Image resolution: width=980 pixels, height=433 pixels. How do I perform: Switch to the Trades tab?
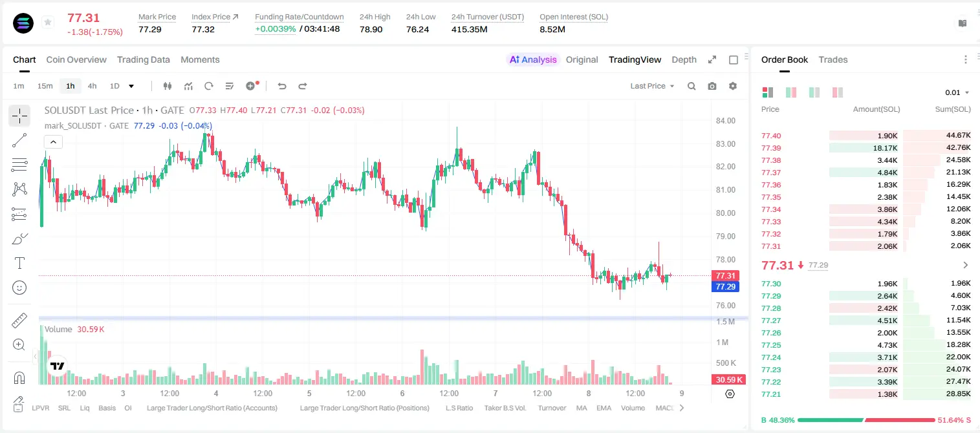pyautogui.click(x=833, y=59)
